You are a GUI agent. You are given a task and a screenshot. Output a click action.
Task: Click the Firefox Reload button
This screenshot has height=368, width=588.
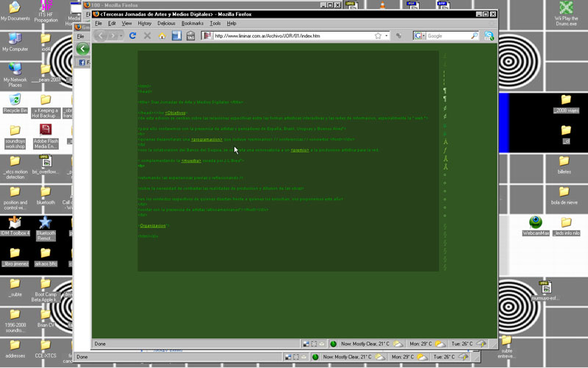[133, 35]
